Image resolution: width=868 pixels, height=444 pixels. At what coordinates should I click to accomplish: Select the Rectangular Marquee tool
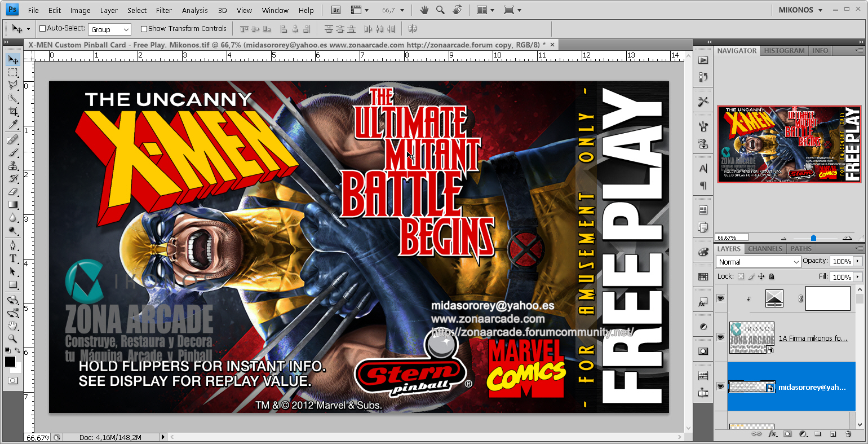tap(13, 73)
